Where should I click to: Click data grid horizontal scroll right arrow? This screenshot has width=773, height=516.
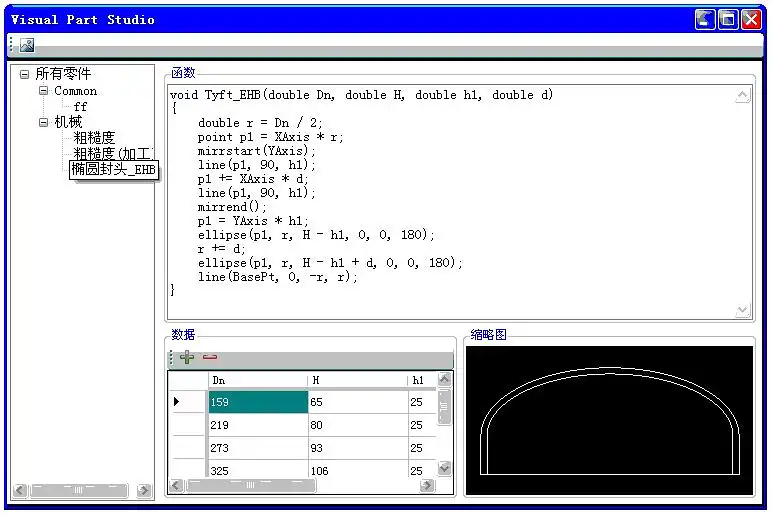click(x=427, y=486)
